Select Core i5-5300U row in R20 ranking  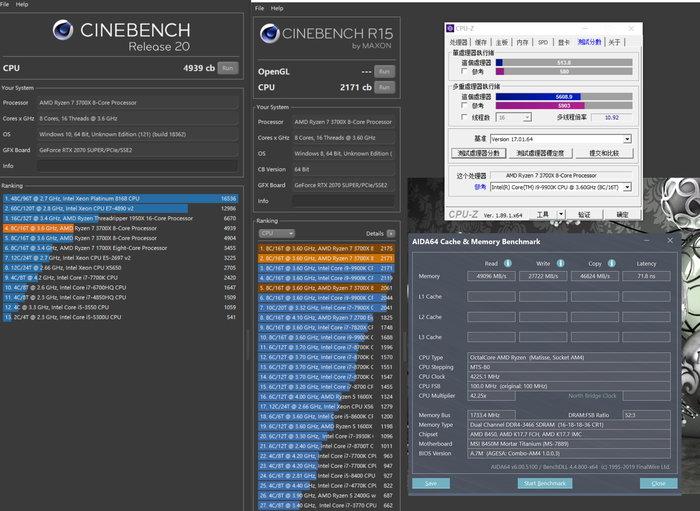click(x=120, y=317)
